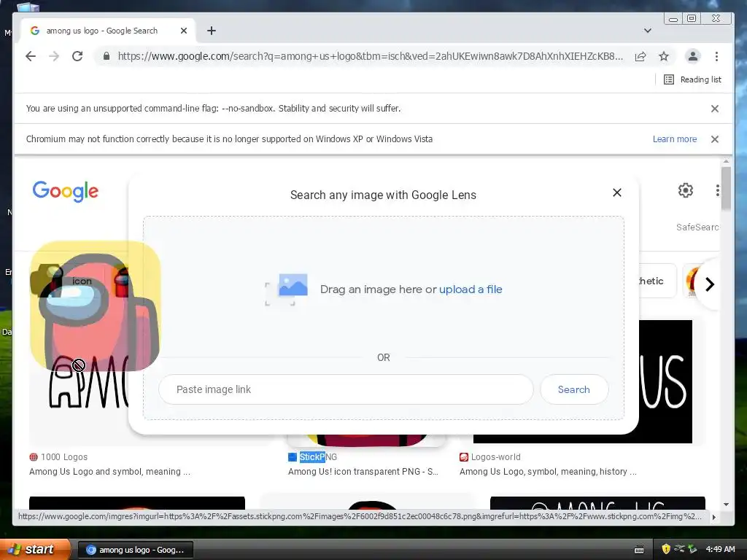Open Among Us Logo, symbol, meaning, history title
The width and height of the screenshot is (747, 560).
(x=548, y=472)
